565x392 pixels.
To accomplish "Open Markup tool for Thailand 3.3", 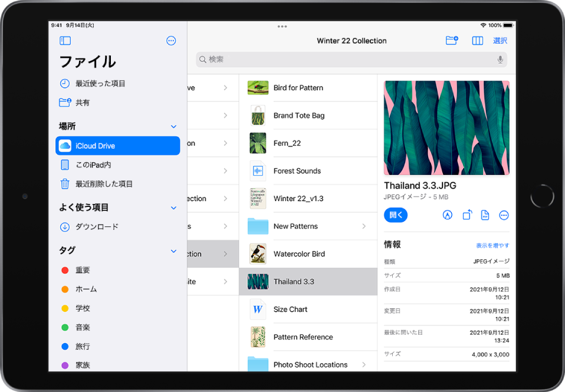I will pos(447,215).
